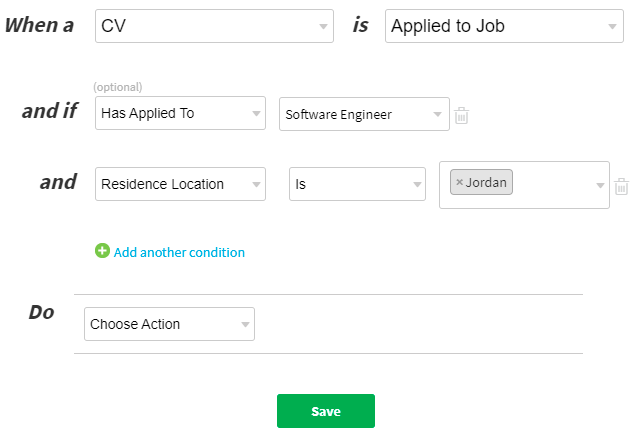This screenshot has width=643, height=432.
Task: Open the CV trigger dropdown
Action: 214,26
